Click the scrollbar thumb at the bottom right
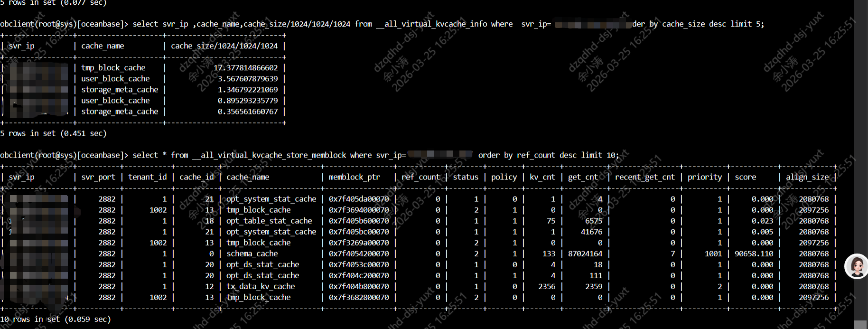Viewport: 868px width, 329px height. (x=860, y=324)
